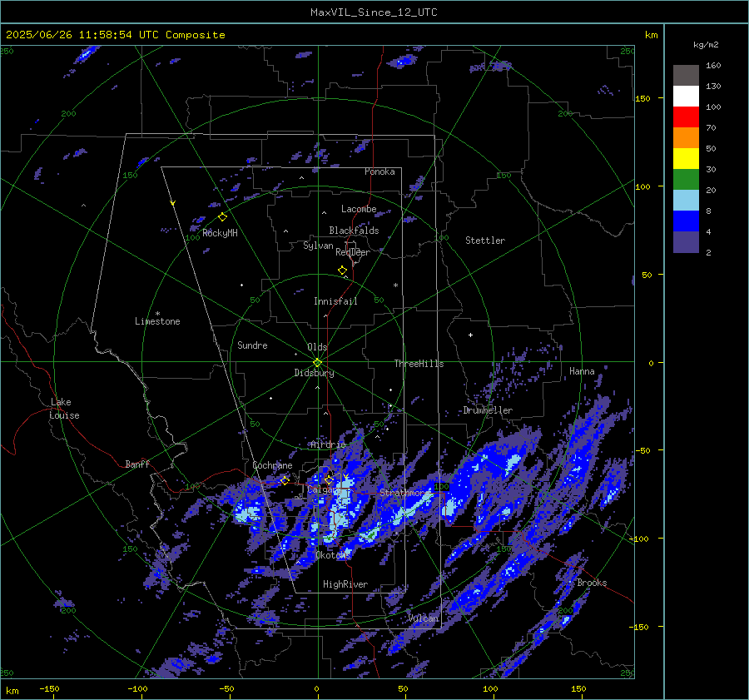Image resolution: width=749 pixels, height=700 pixels.
Task: Click the -100 tick label on the right axis
Action: point(638,539)
